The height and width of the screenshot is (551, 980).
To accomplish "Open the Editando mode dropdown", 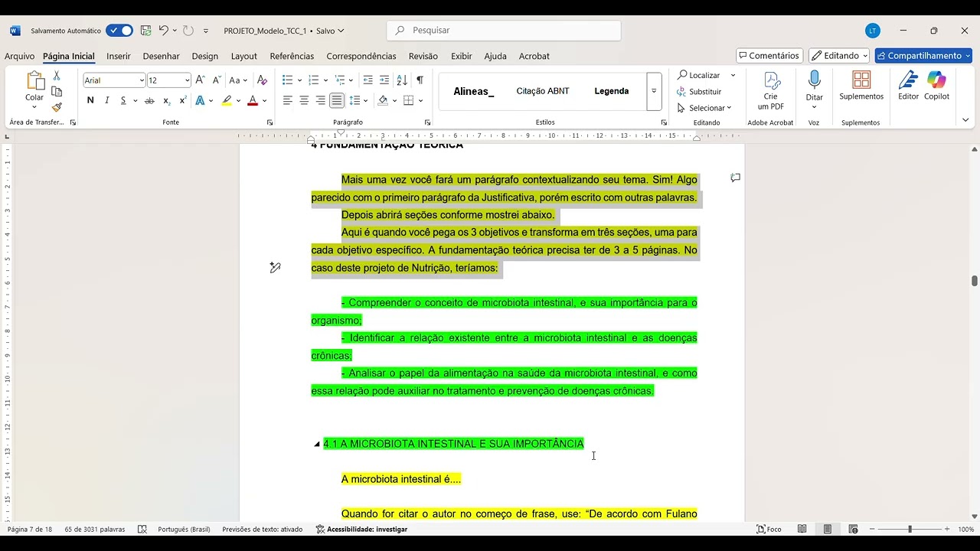I will point(839,56).
